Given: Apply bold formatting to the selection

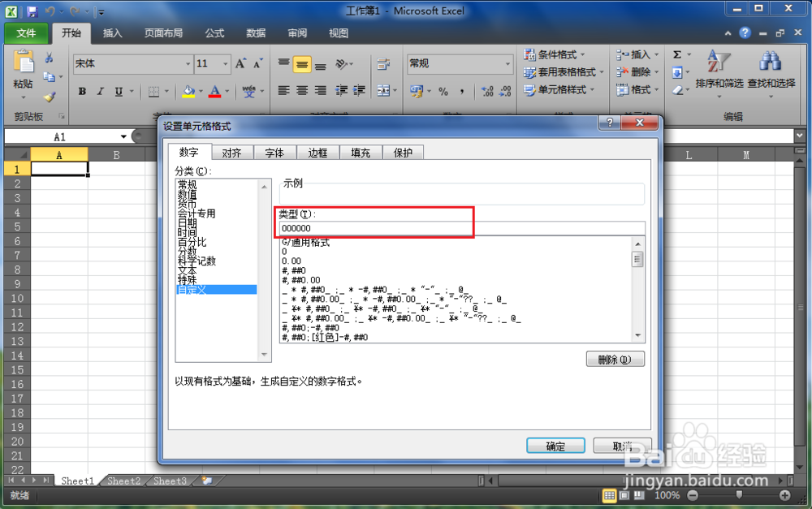Looking at the screenshot, I should pyautogui.click(x=81, y=92).
